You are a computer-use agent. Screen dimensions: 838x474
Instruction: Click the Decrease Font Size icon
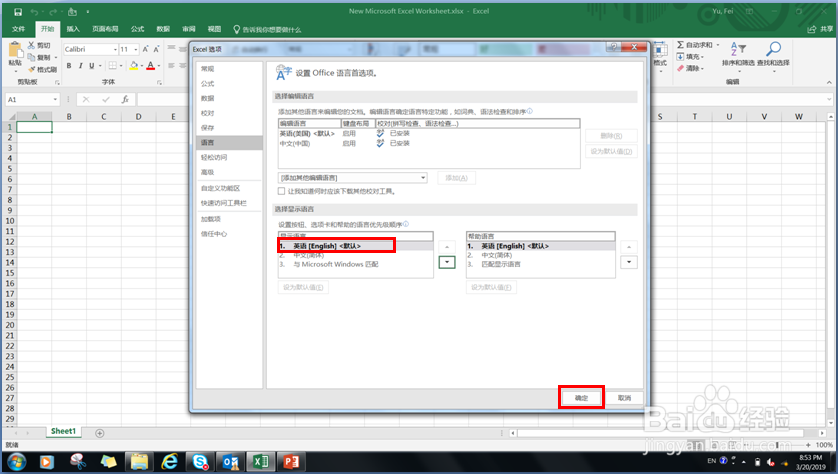point(157,49)
